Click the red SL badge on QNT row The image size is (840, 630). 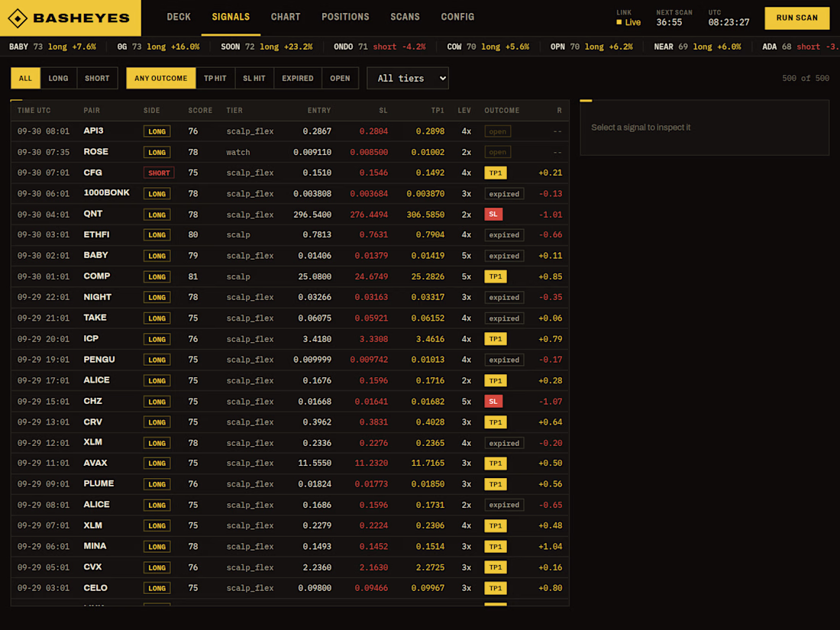(x=493, y=215)
